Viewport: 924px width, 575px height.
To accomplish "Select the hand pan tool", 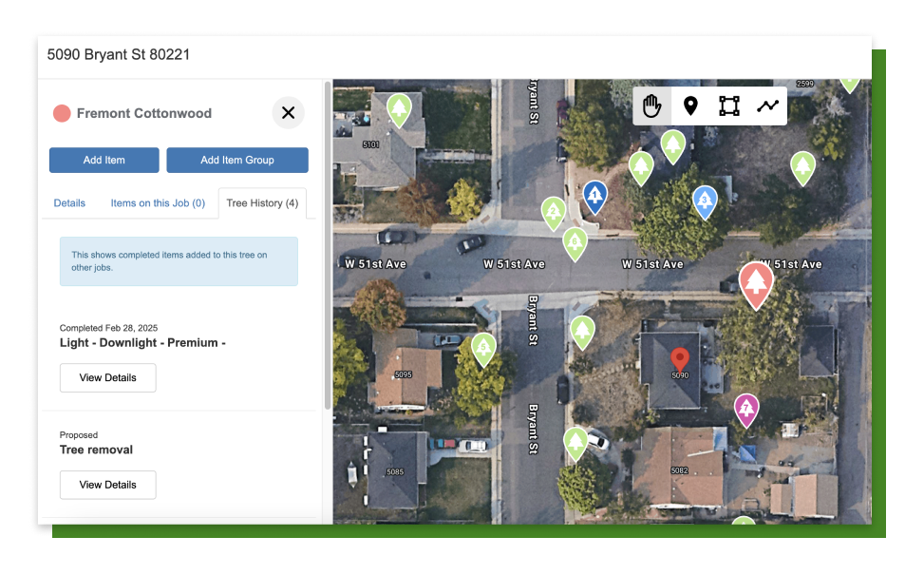I will 651,106.
